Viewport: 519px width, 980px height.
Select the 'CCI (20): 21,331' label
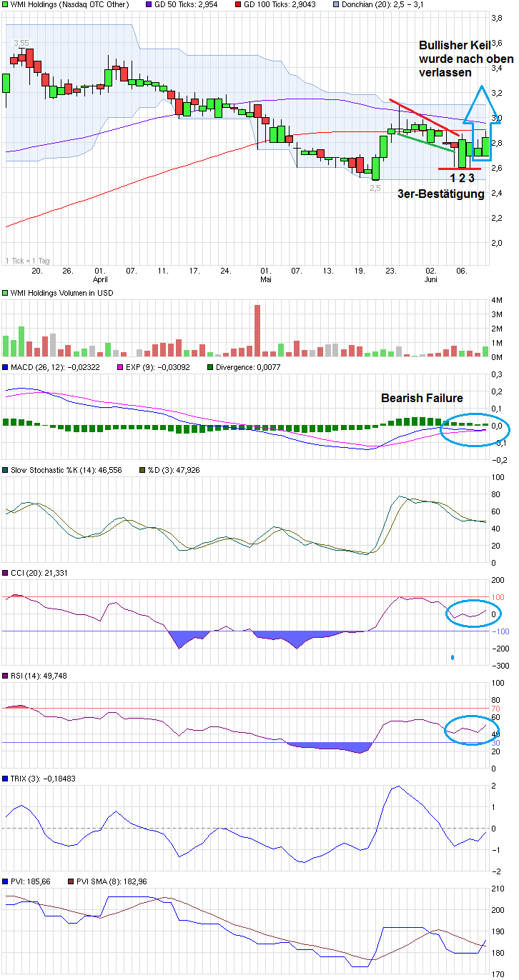coord(39,573)
